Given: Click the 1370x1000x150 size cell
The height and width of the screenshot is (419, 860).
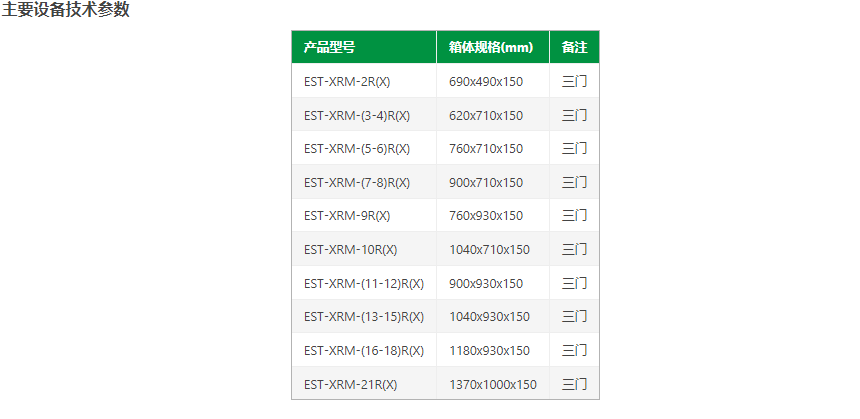Looking at the screenshot, I should pos(493,384).
